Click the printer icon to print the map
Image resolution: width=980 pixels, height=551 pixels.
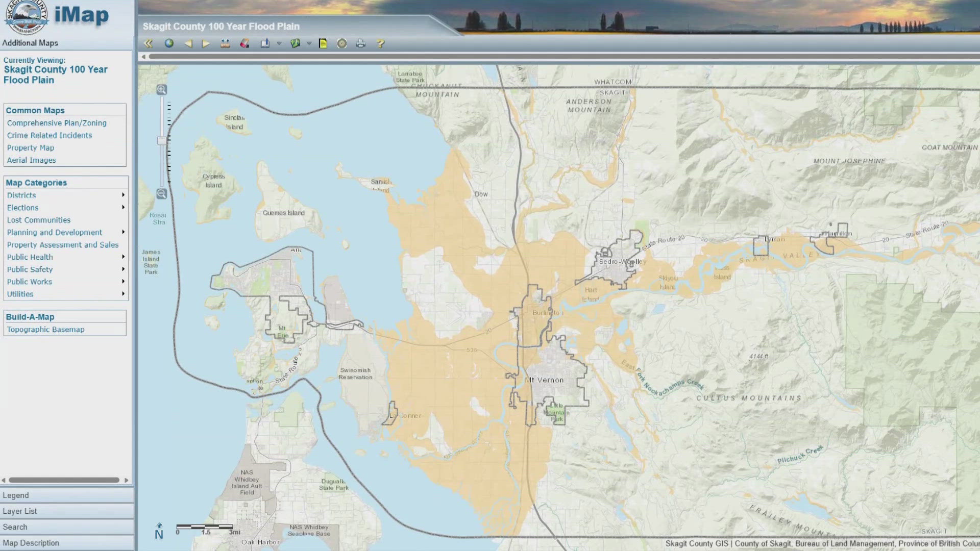click(x=361, y=43)
